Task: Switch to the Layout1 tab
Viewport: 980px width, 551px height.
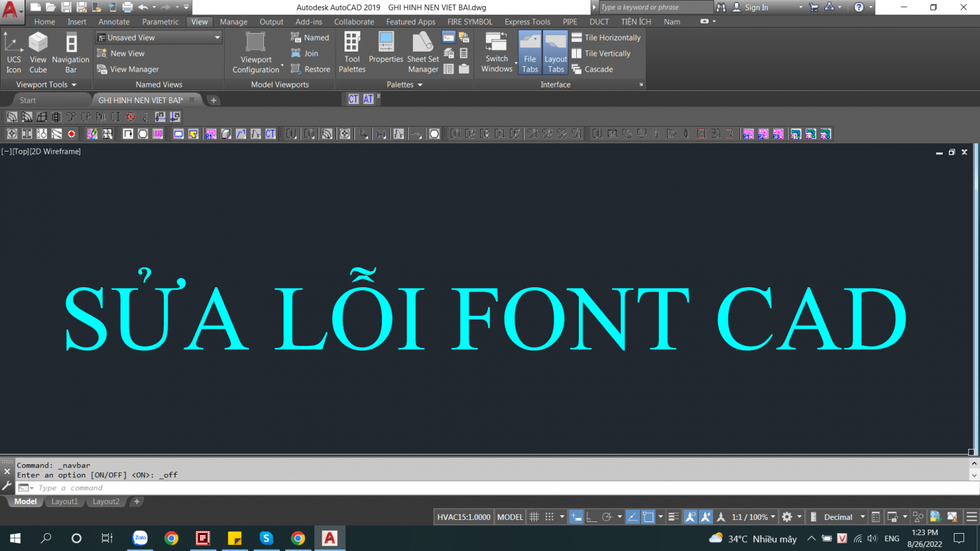Action: coord(65,501)
